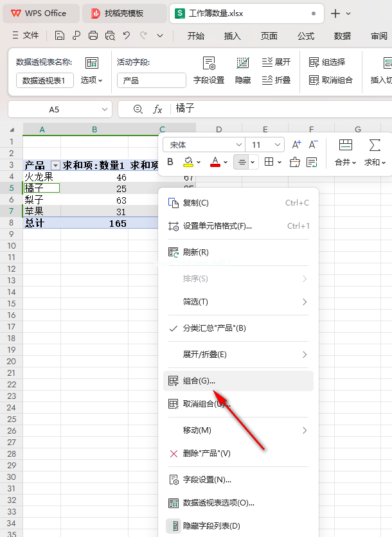
Task: Click the Save icon in quick toolbar
Action: (x=60, y=35)
